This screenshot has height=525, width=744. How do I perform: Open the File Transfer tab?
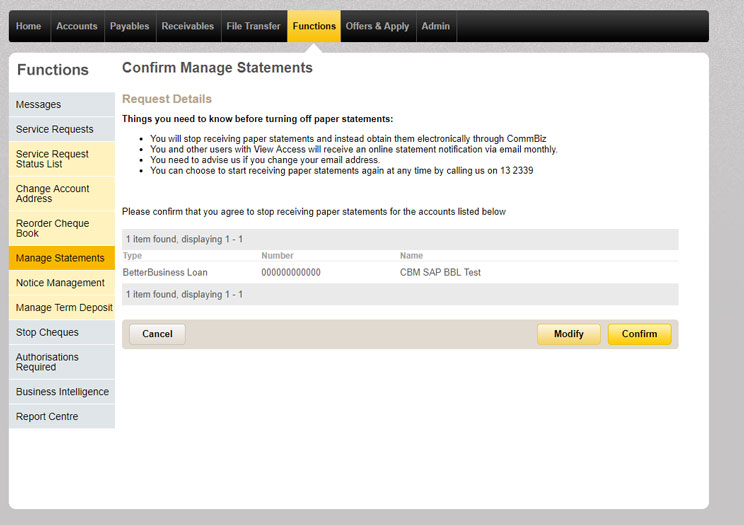253,26
